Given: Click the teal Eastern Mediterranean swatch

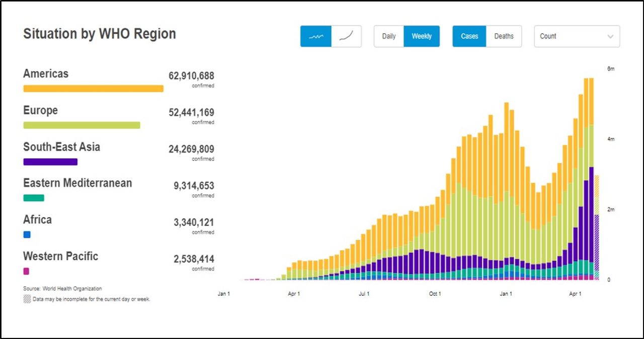Looking at the screenshot, I should pos(34,198).
